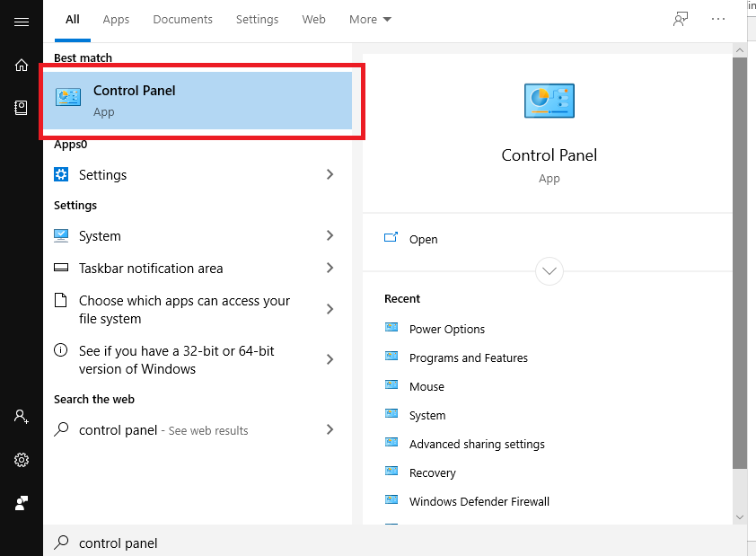
Task: Open Windows Defender Firewall recent item
Action: [x=479, y=501]
